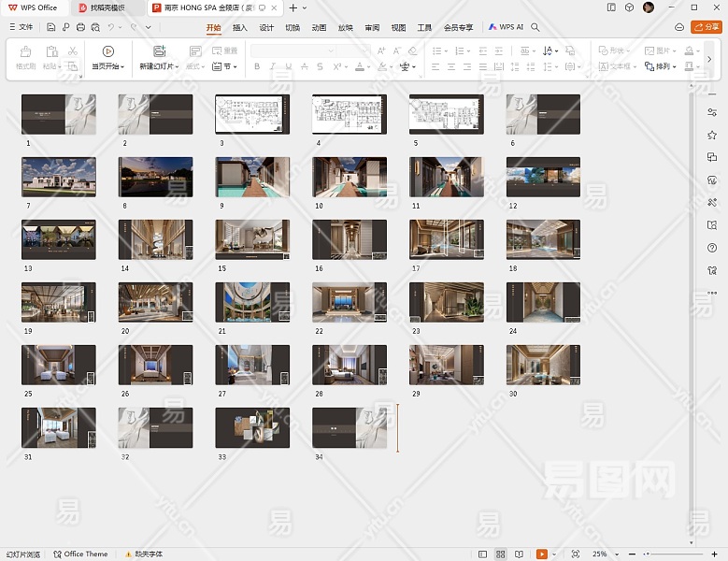Screen dimensions: 728x561
Task: Click the save icon in quick access toolbar
Action: click(51, 27)
